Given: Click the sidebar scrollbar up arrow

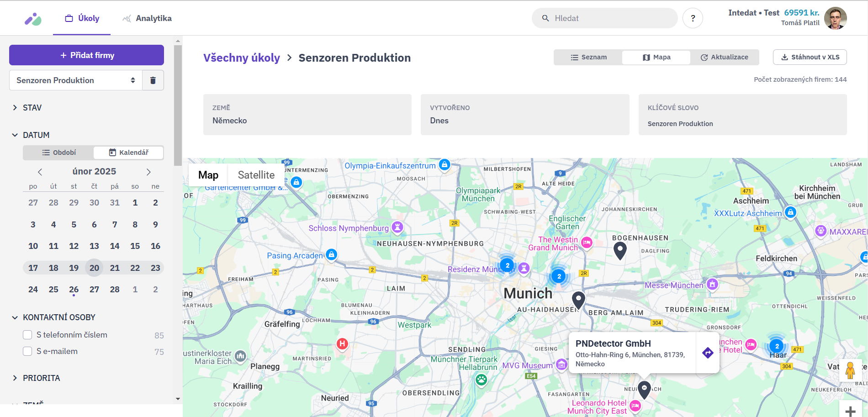Looking at the screenshot, I should coord(178,41).
